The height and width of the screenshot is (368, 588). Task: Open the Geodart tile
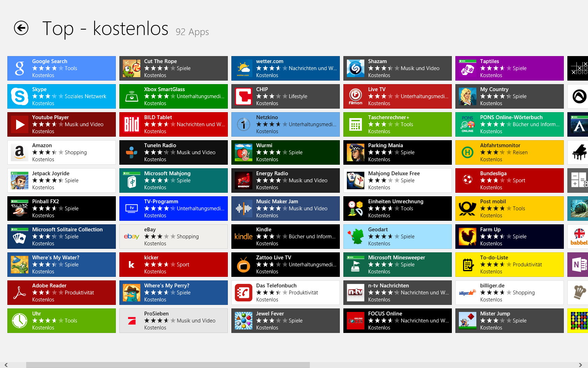(x=398, y=237)
